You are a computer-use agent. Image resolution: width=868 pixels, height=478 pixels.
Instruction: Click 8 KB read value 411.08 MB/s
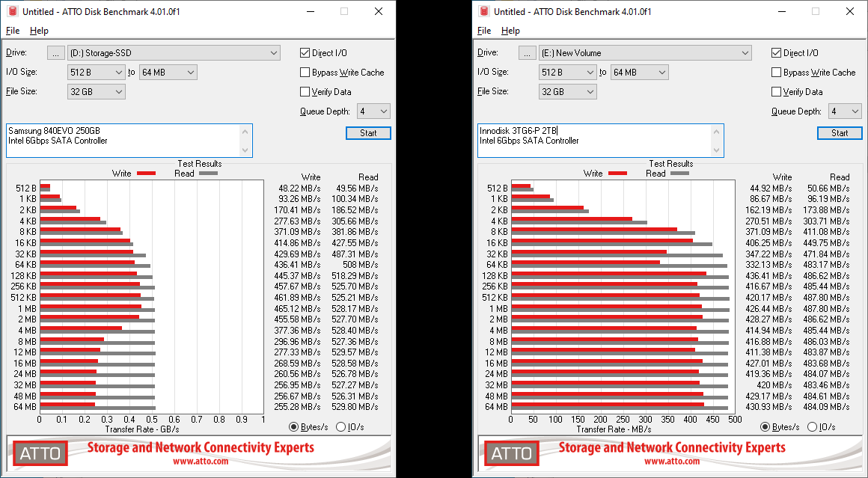[x=826, y=232]
